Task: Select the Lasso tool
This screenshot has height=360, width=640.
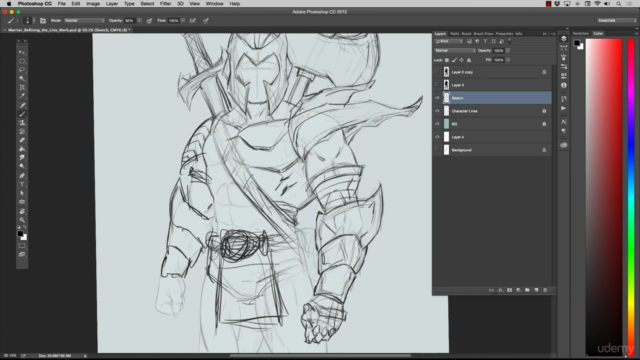Action: pyautogui.click(x=22, y=70)
